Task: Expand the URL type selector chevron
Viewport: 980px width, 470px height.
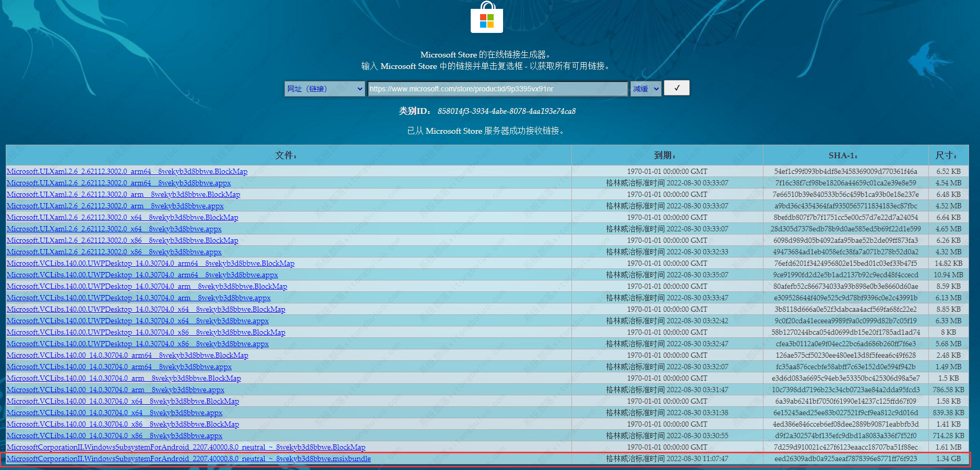Action: (x=359, y=89)
